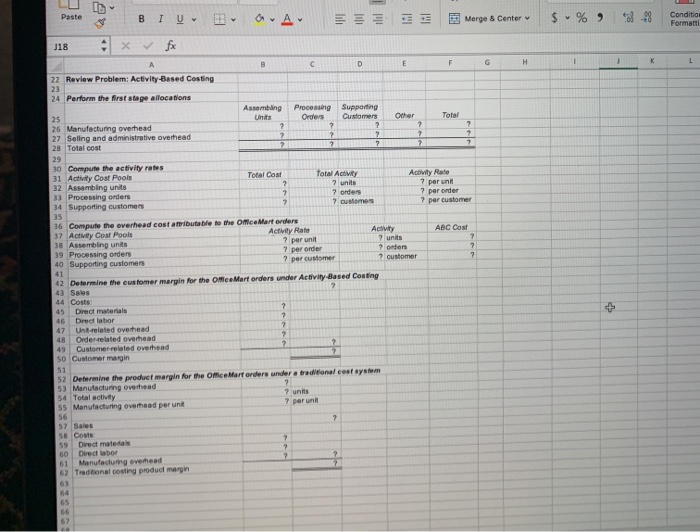The width and height of the screenshot is (700, 532).
Task: Click 'Processing orders' cell in row 33
Action: [99, 197]
